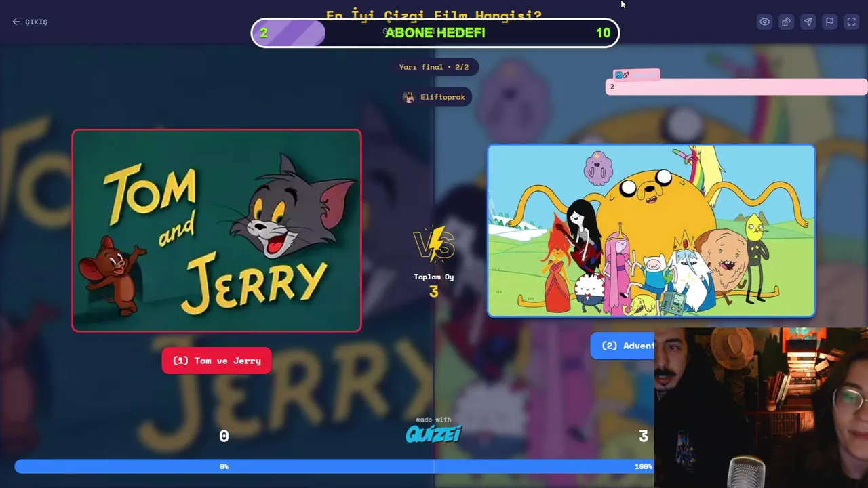This screenshot has width=868, height=488.
Task: Click the vote percentage bar at bottom
Action: (334, 466)
